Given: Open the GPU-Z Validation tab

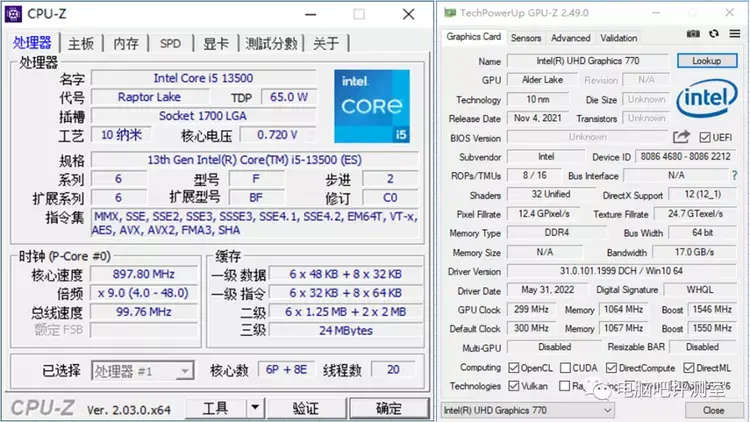Looking at the screenshot, I should [618, 38].
